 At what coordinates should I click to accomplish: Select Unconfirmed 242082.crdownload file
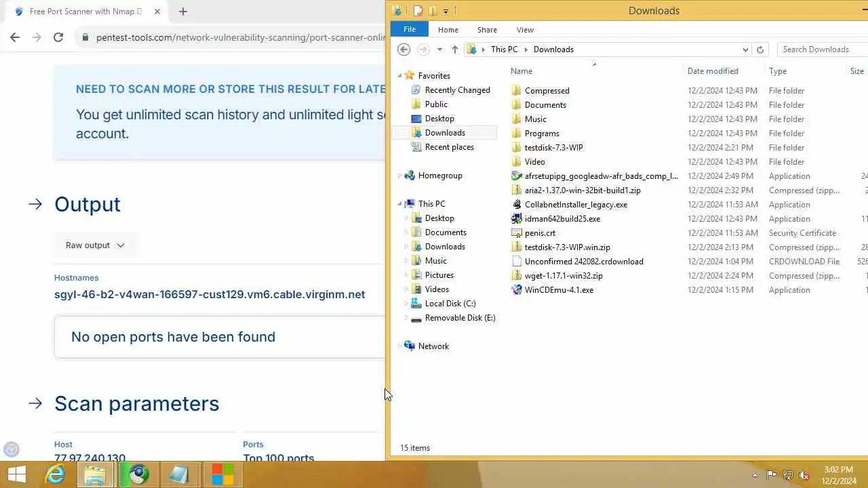pos(584,262)
